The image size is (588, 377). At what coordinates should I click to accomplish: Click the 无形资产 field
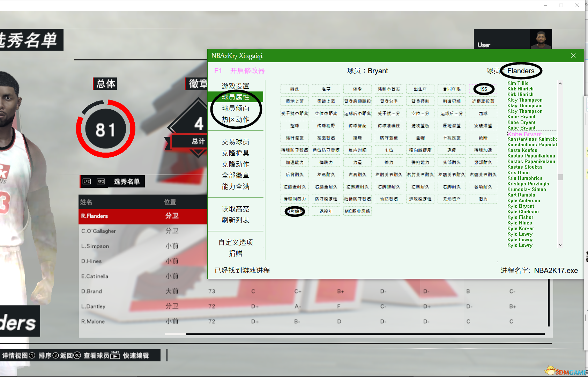point(452,199)
